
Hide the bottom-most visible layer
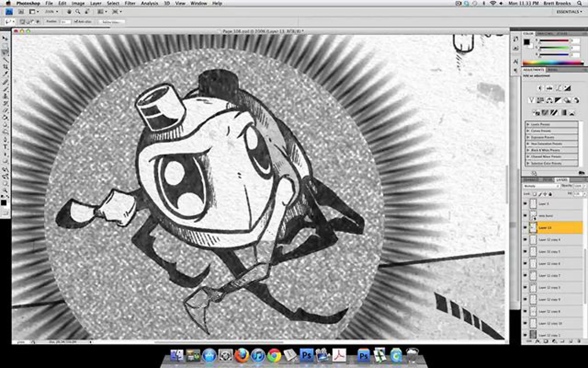click(525, 335)
